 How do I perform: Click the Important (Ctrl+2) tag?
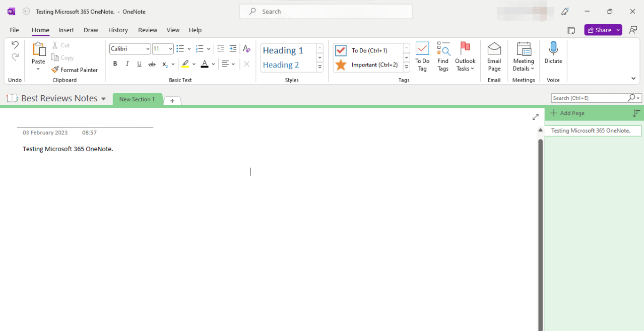click(x=370, y=64)
